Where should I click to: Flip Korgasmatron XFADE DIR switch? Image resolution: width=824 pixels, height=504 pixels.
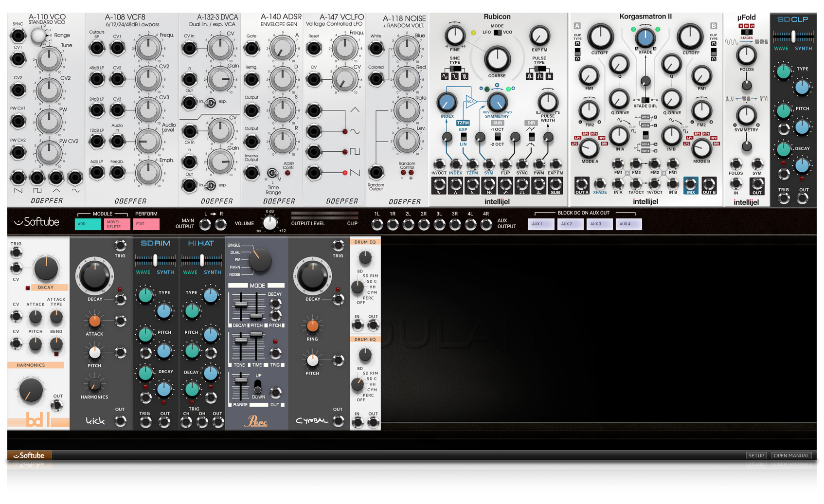tap(645, 100)
